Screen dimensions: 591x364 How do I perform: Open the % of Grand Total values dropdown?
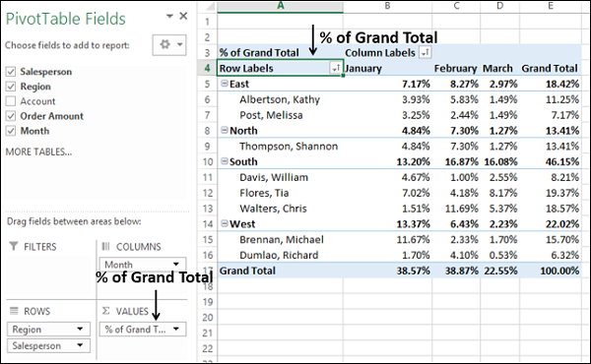point(176,329)
